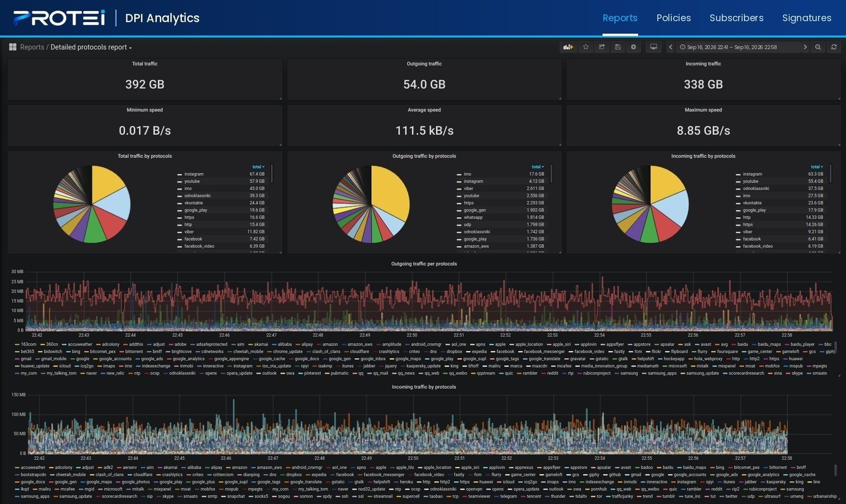Open the Subscribers tab

pos(737,18)
